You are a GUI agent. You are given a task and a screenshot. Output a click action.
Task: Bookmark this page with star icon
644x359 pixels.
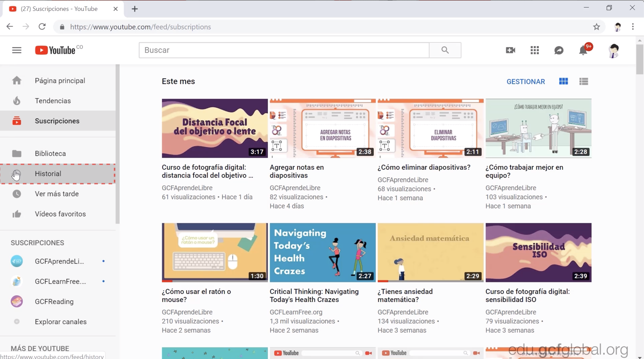596,27
